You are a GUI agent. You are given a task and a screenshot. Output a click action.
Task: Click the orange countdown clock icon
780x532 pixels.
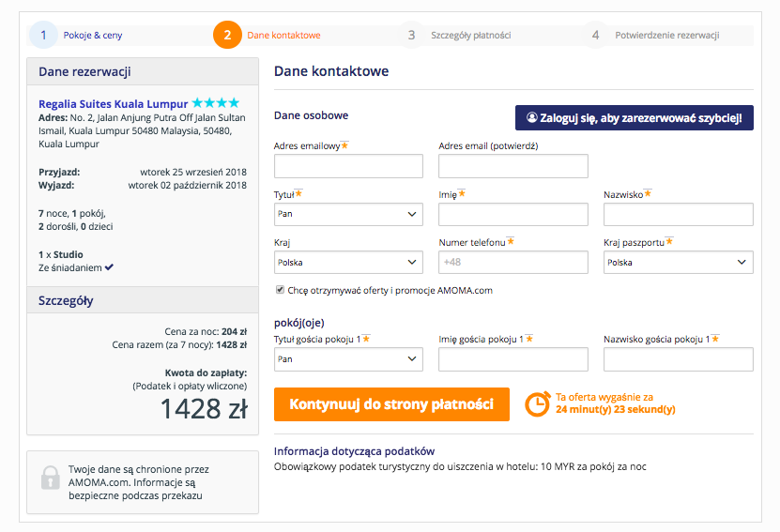(x=537, y=403)
